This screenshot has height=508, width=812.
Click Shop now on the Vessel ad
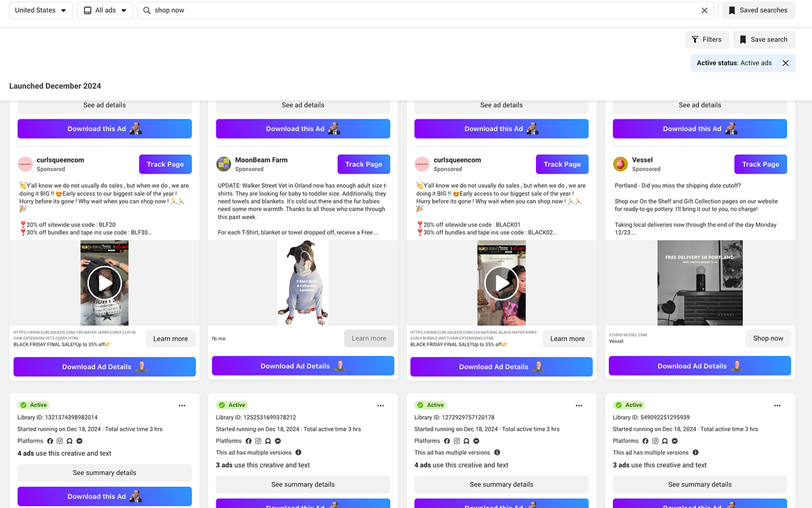tap(768, 338)
